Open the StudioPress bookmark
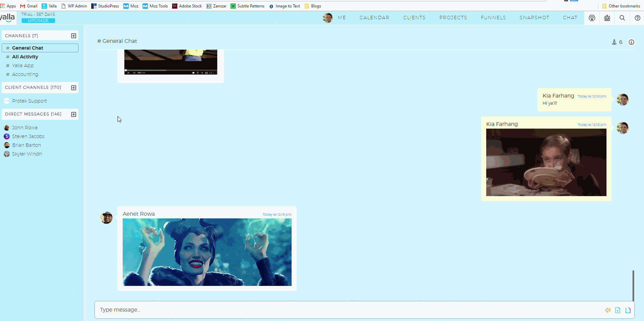 [105, 6]
